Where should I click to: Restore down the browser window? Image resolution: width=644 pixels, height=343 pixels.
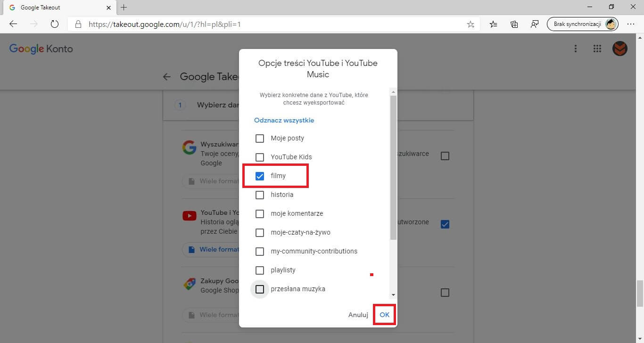(x=611, y=7)
